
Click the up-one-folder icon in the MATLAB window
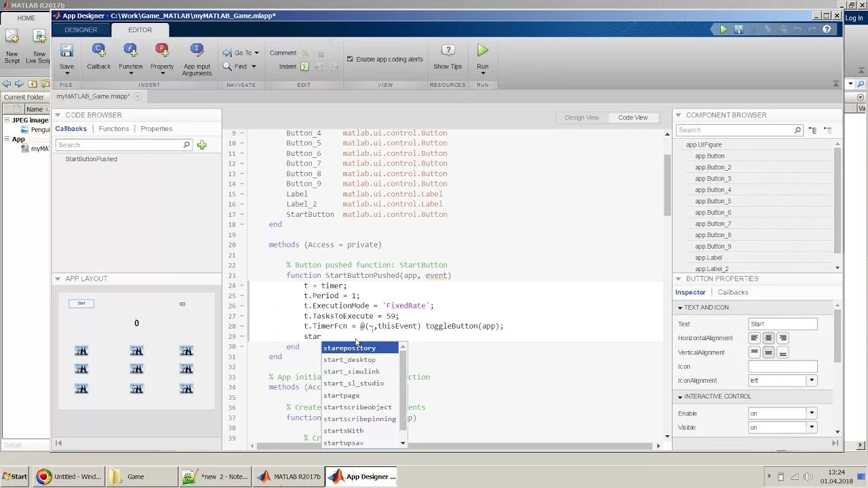point(33,84)
